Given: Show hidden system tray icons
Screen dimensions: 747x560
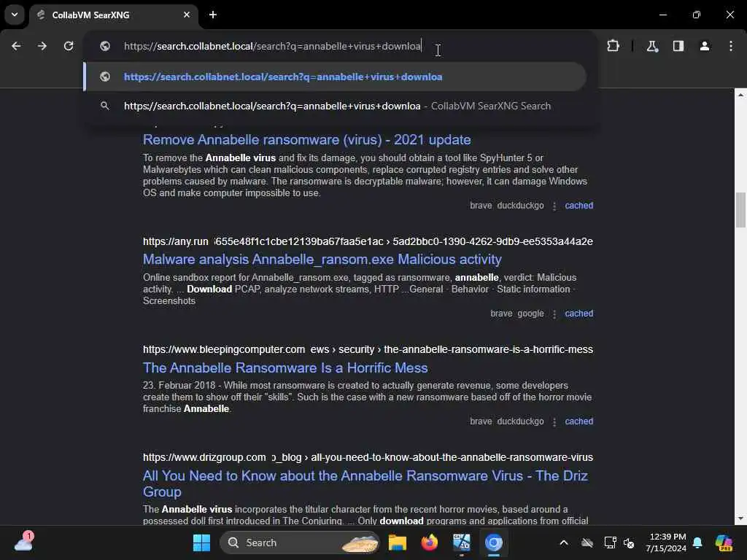Looking at the screenshot, I should click(564, 542).
